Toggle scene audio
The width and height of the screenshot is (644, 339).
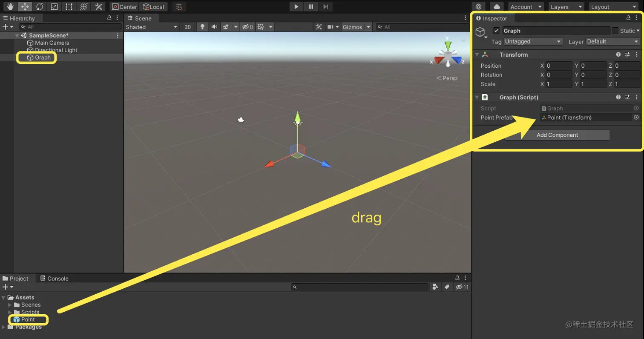[214, 27]
